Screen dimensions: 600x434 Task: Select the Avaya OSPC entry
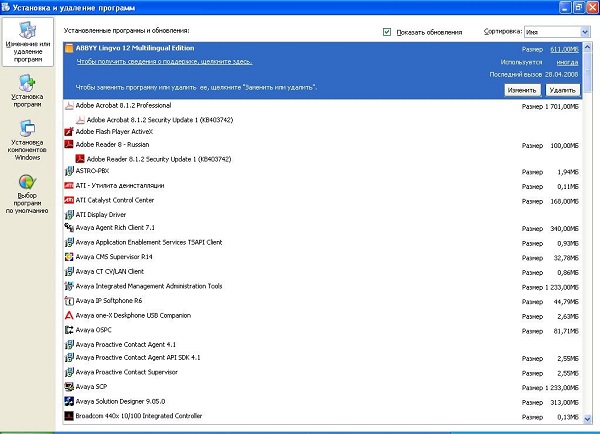[323, 330]
